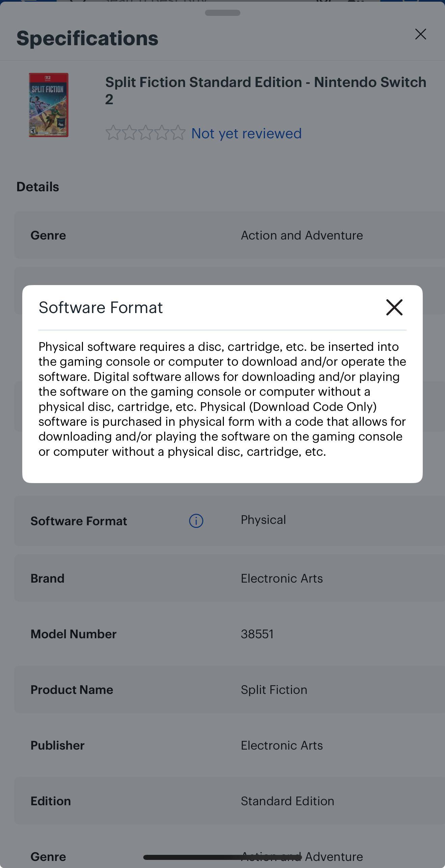The height and width of the screenshot is (868, 445).
Task: Tap the empty five-star rating
Action: [145, 133]
